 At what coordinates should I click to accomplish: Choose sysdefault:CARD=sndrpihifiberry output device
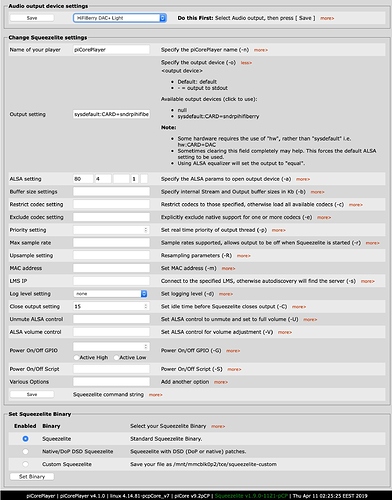218,116
